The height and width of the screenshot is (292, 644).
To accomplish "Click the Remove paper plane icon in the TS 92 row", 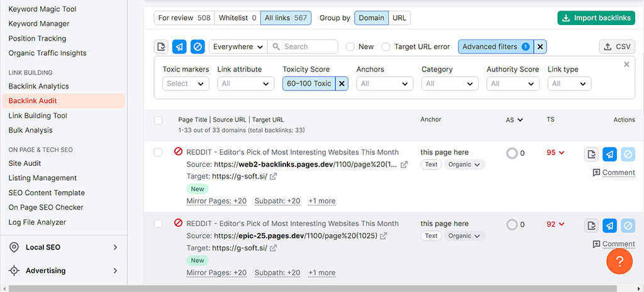I will point(610,226).
